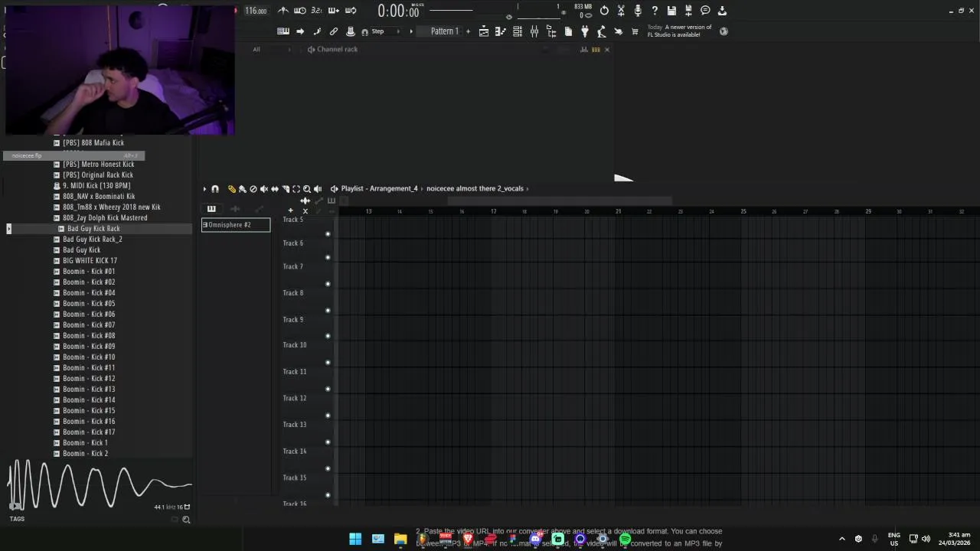Show hidden system tray icons chevron
The width and height of the screenshot is (980, 551).
[842, 539]
